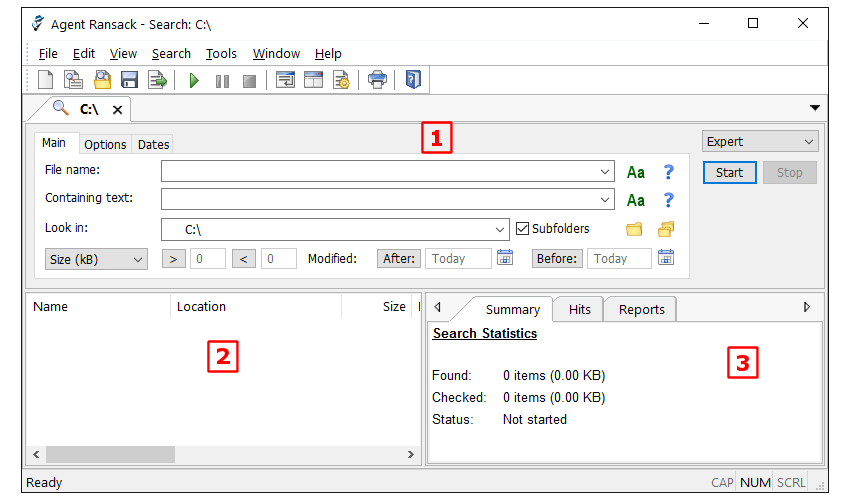850x500 pixels.
Task: Open Containing text expression help question mark
Action: click(668, 200)
